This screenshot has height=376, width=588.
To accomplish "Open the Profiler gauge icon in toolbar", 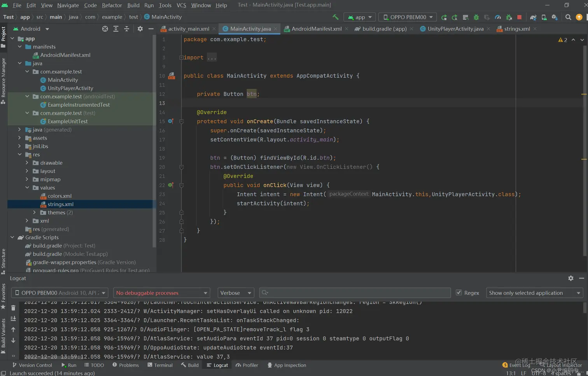I will pyautogui.click(x=498, y=17).
